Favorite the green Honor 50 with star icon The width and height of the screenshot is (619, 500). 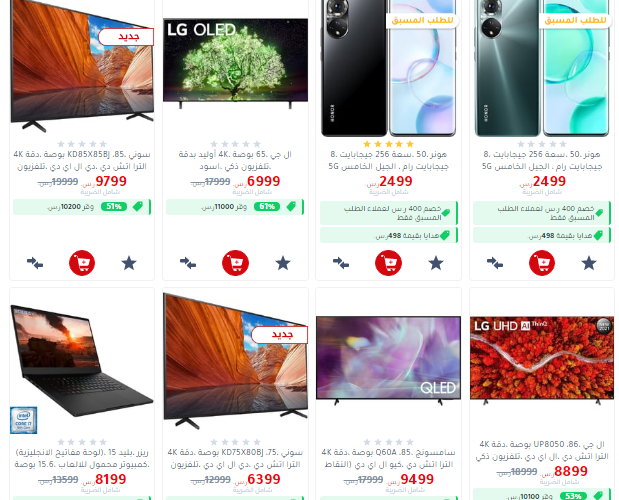point(589,263)
